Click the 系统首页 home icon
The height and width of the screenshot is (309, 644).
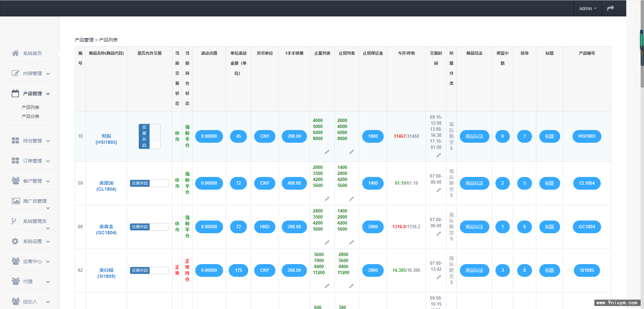pos(15,53)
